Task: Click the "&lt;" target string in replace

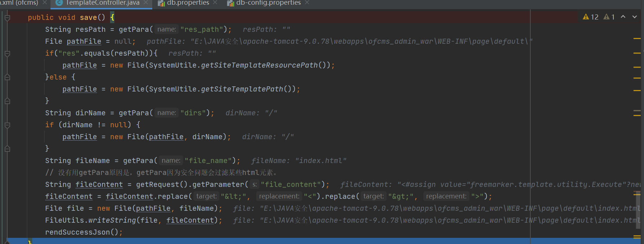Action: coord(233,196)
